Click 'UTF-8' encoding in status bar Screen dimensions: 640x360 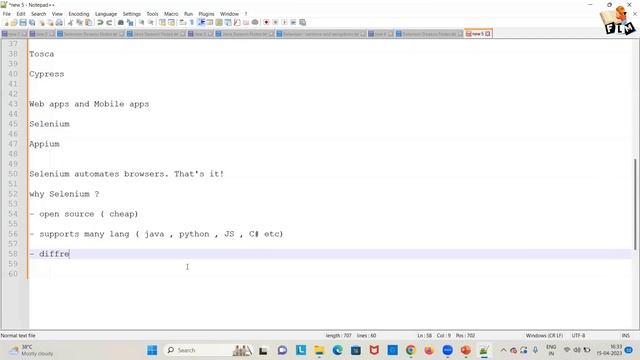pyautogui.click(x=578, y=336)
